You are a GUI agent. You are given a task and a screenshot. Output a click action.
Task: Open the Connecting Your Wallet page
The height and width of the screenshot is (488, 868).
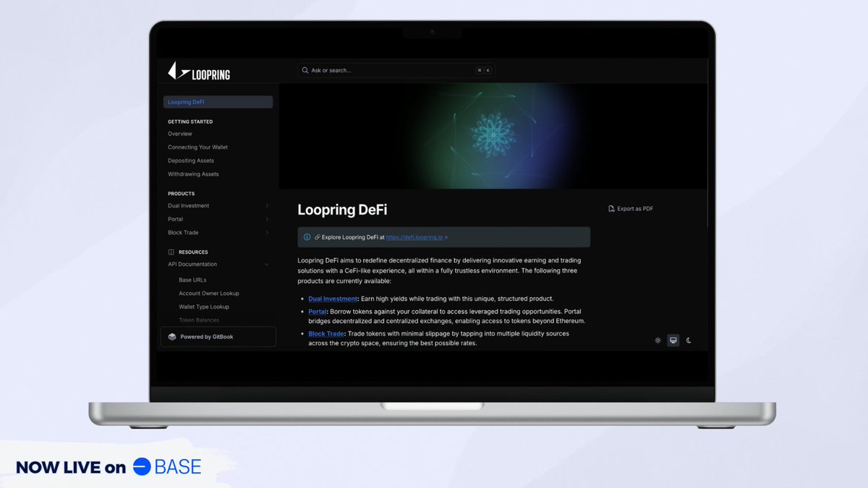pos(197,147)
